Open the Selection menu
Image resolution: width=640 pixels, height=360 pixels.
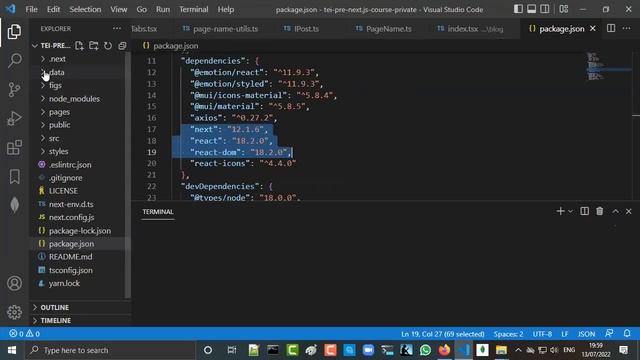tap(85, 9)
